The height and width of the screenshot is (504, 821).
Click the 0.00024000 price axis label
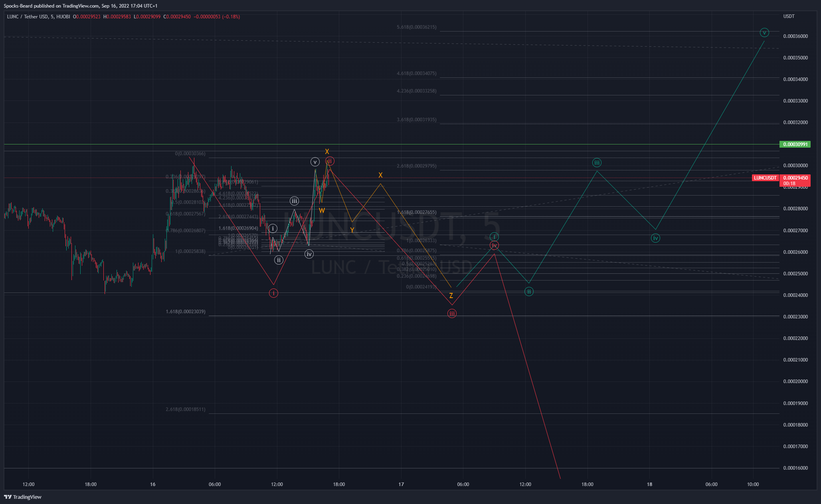pyautogui.click(x=795, y=295)
